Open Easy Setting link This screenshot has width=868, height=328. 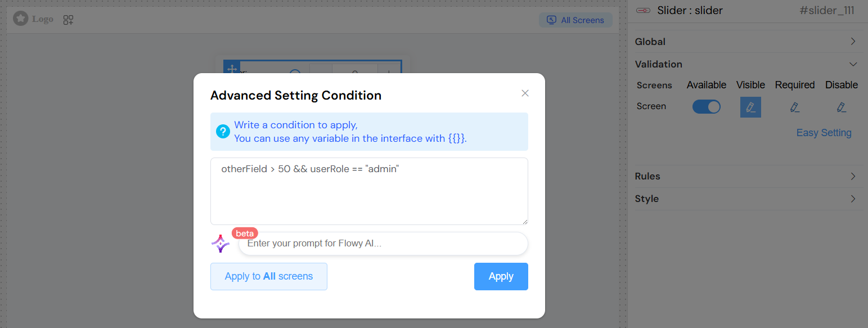point(824,132)
